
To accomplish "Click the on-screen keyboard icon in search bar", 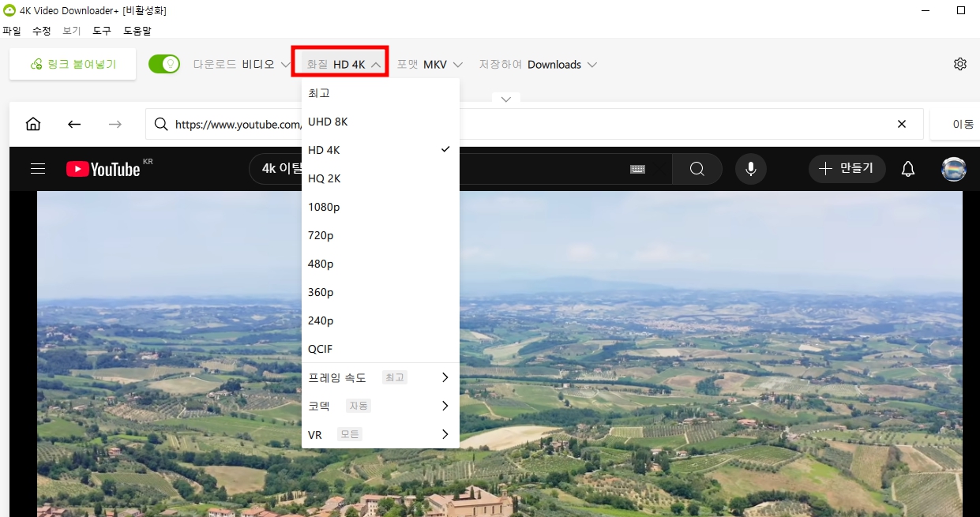I will point(636,168).
